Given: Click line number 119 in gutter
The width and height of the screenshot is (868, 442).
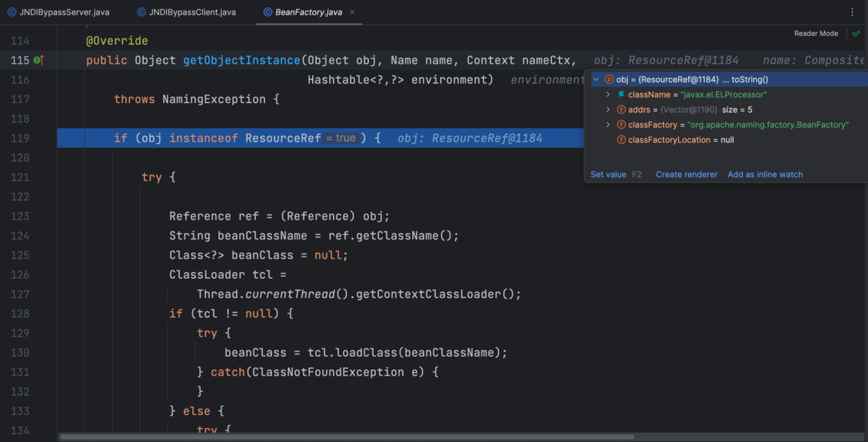Looking at the screenshot, I should 20,138.
